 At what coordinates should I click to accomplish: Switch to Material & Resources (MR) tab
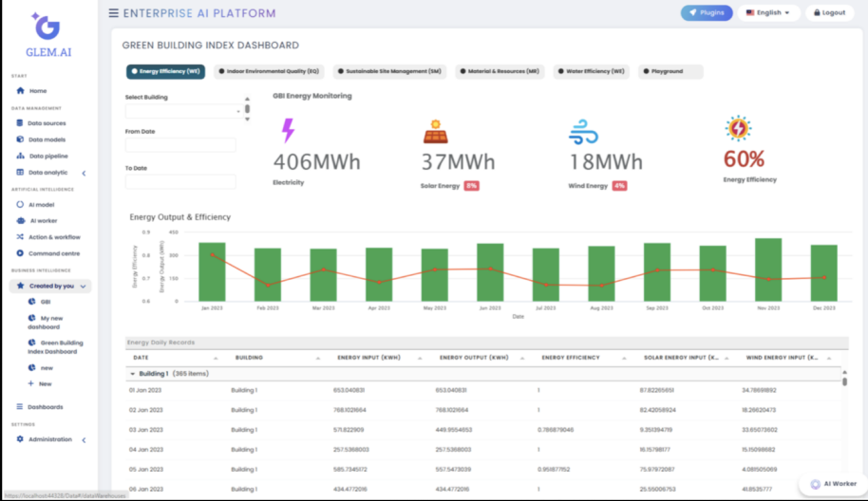click(x=500, y=71)
